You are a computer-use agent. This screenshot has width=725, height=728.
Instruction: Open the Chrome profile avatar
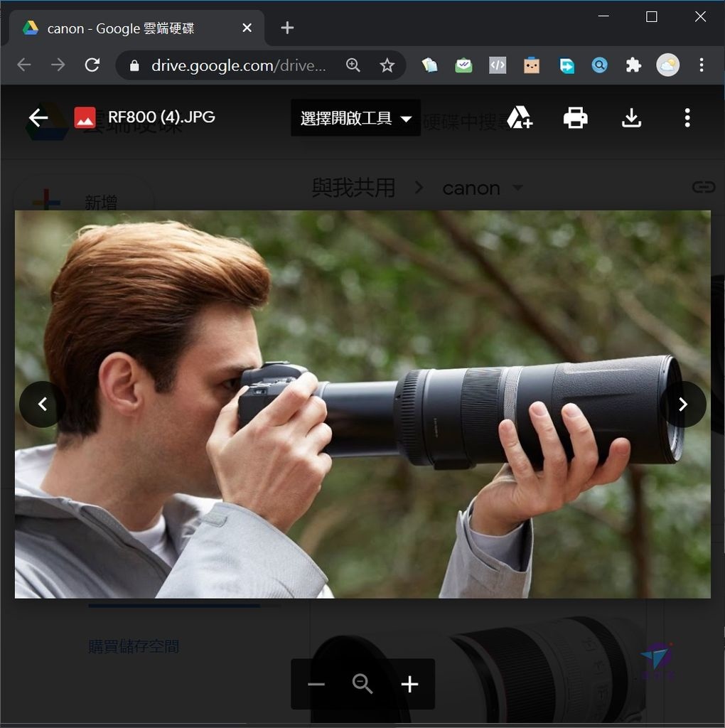pos(667,65)
